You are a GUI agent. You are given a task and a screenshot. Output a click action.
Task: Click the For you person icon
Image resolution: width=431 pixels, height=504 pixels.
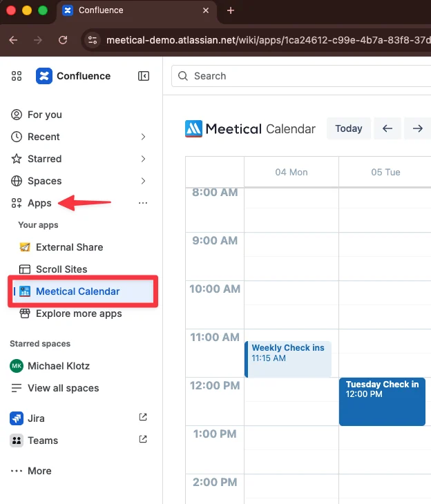[x=17, y=115]
